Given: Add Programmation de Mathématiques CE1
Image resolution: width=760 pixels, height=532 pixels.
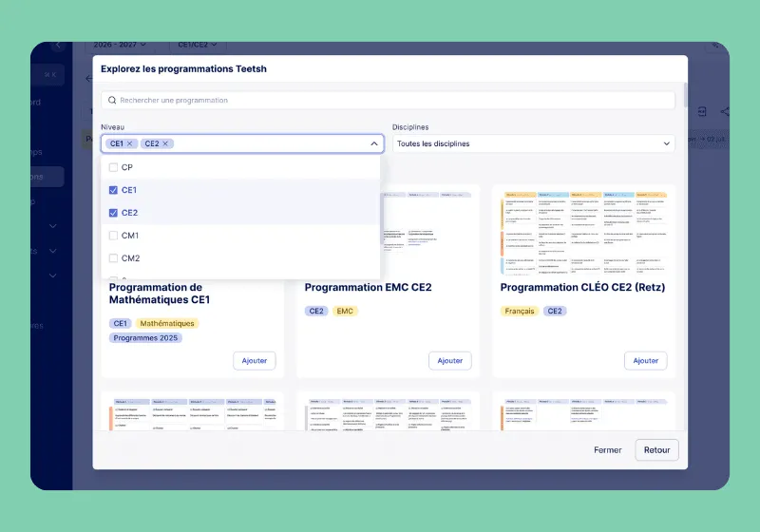Looking at the screenshot, I should 254,361.
